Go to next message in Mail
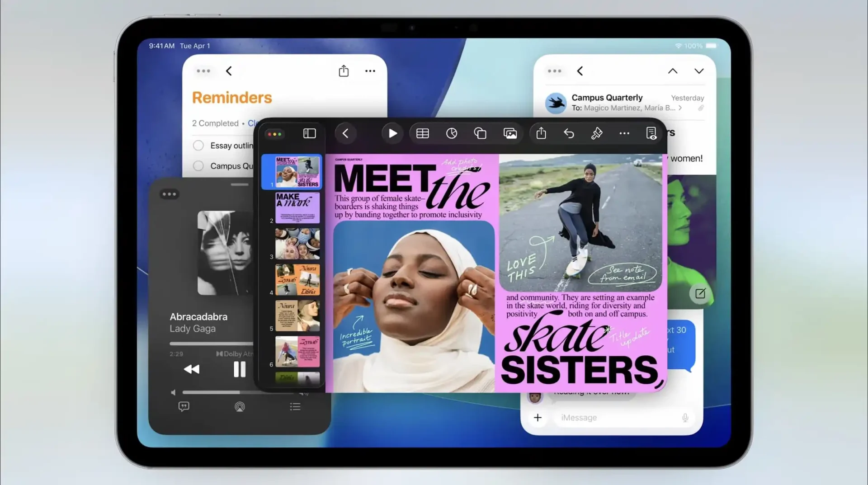The width and height of the screenshot is (868, 485). click(x=699, y=71)
